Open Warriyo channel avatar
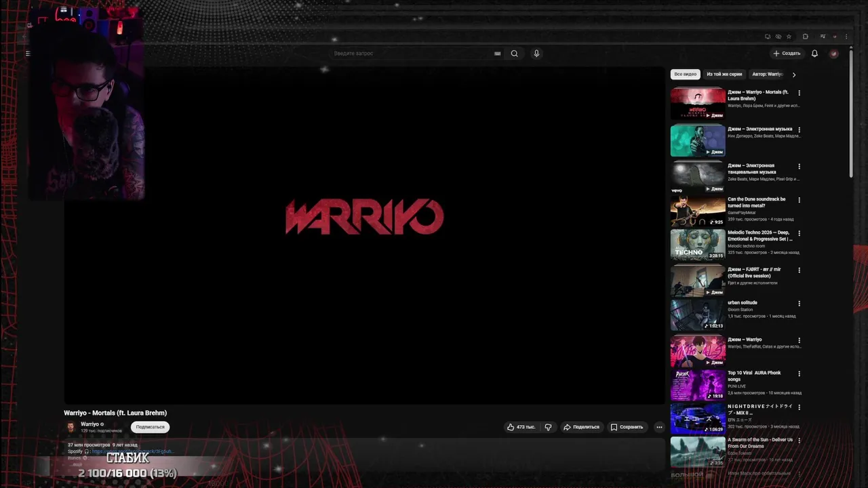Image resolution: width=868 pixels, height=488 pixels. click(71, 427)
